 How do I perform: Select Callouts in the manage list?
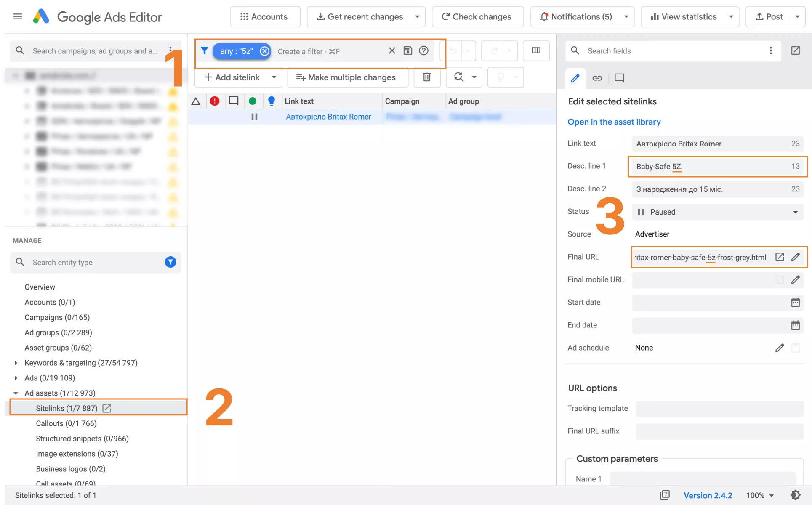[x=66, y=423]
